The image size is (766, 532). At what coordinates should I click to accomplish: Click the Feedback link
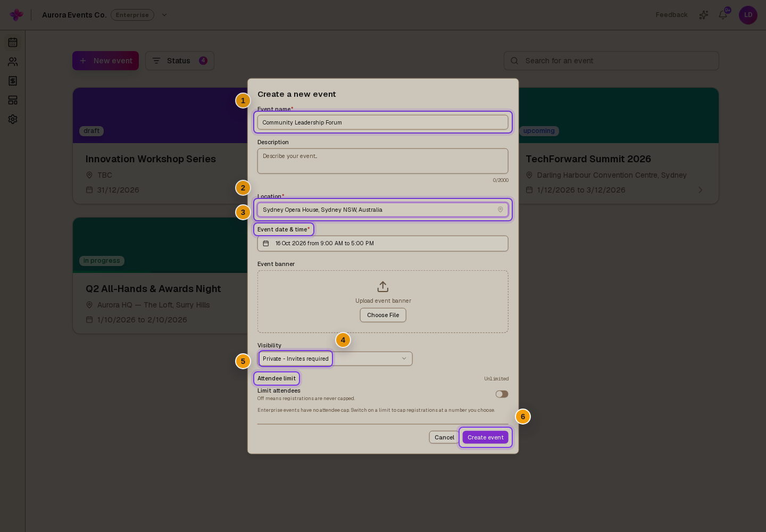(671, 15)
